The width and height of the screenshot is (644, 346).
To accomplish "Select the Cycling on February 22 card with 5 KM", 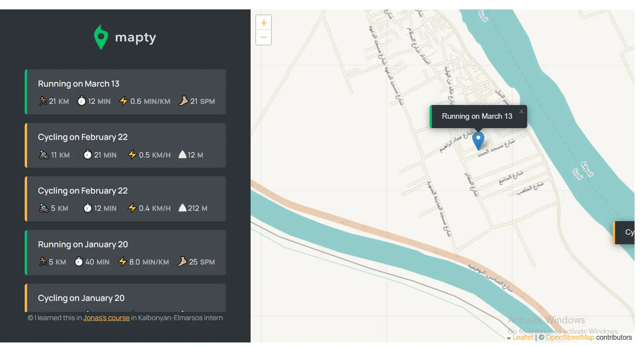I will click(x=126, y=199).
